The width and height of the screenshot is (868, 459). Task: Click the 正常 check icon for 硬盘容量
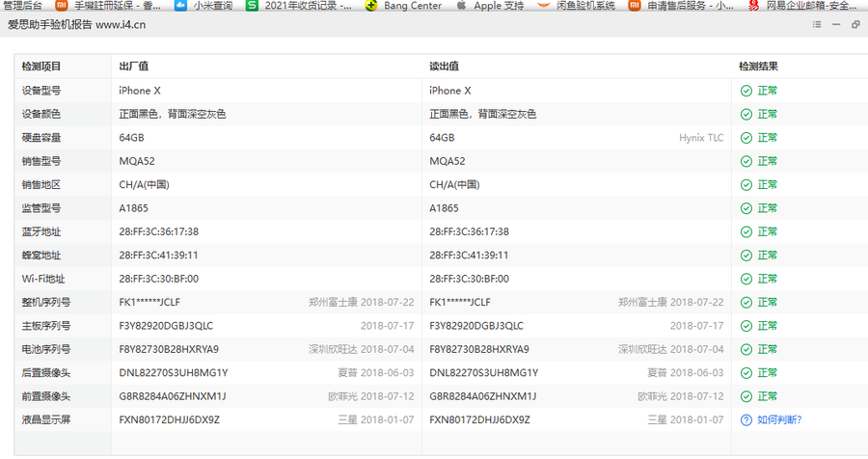click(746, 138)
